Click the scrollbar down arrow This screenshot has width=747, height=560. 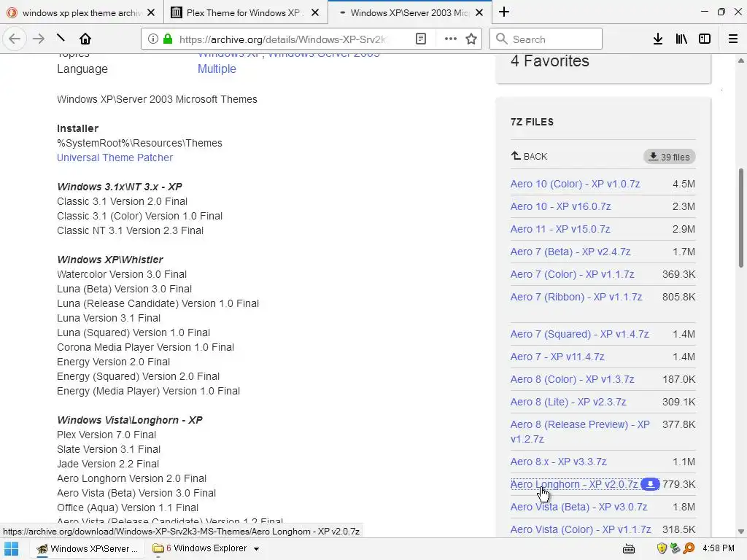tap(741, 532)
